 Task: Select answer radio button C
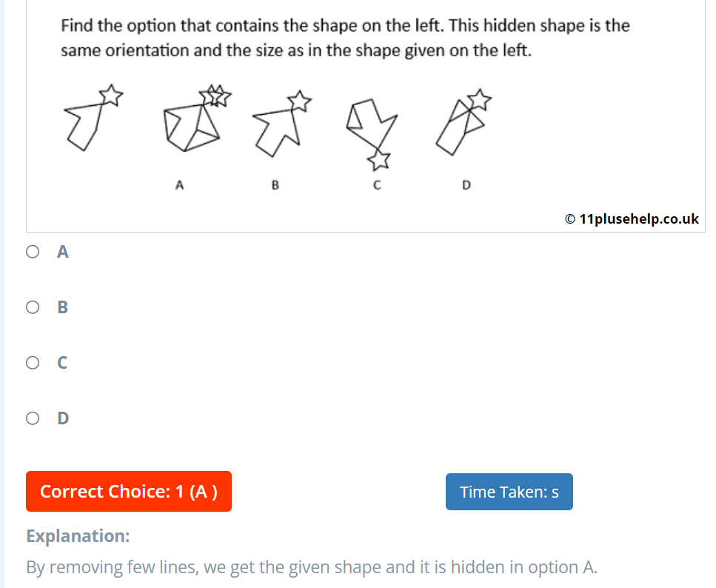pyautogui.click(x=33, y=362)
